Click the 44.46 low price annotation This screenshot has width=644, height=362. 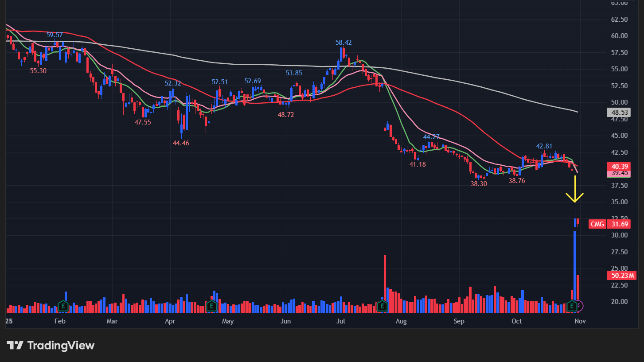point(181,143)
